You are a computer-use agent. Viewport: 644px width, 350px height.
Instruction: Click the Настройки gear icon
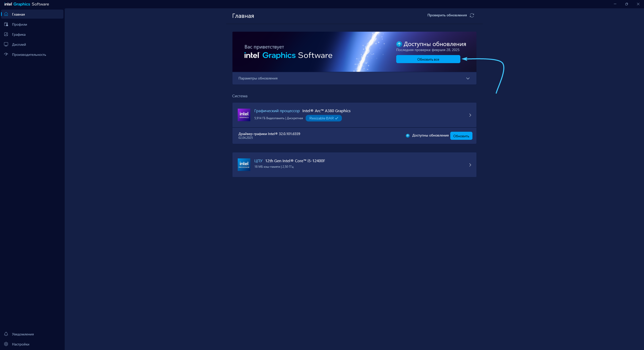[6, 344]
